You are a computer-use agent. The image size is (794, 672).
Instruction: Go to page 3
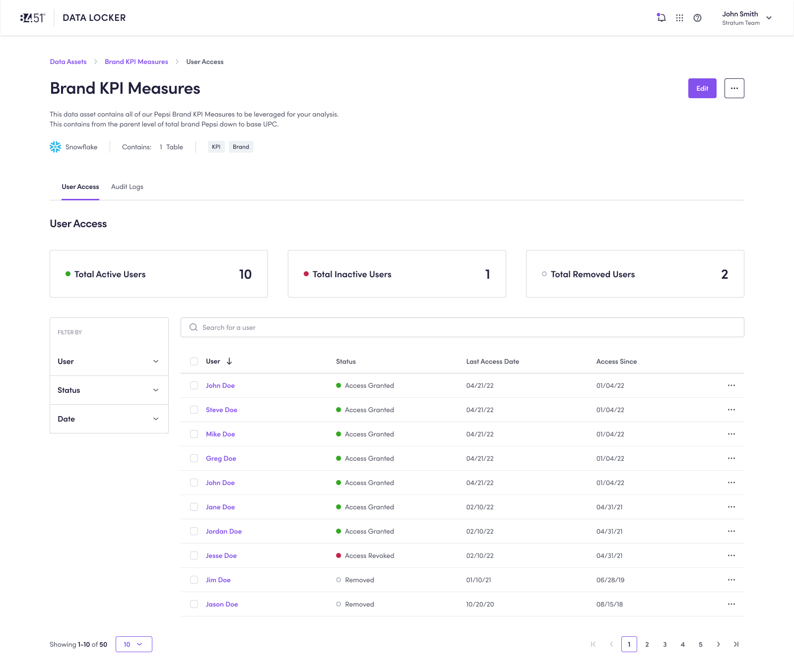click(665, 644)
